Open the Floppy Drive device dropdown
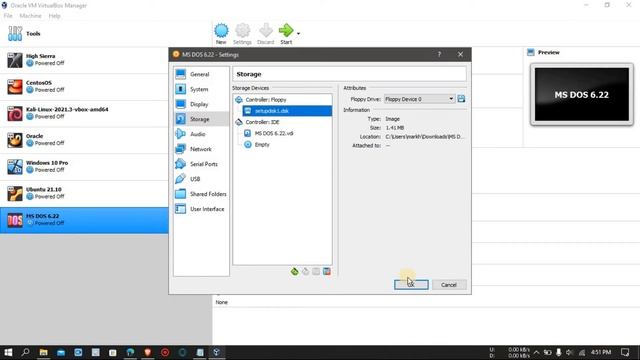The height and width of the screenshot is (360, 640). pos(419,99)
